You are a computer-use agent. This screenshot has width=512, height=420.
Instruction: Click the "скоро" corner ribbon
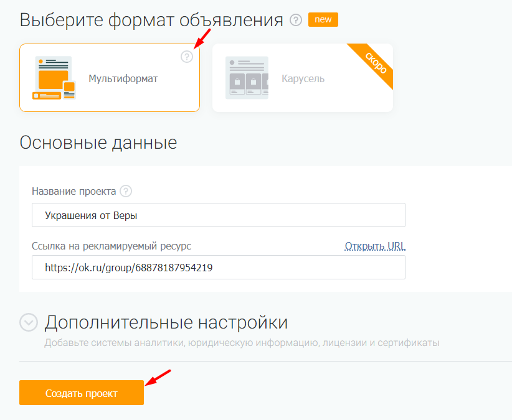tap(375, 62)
